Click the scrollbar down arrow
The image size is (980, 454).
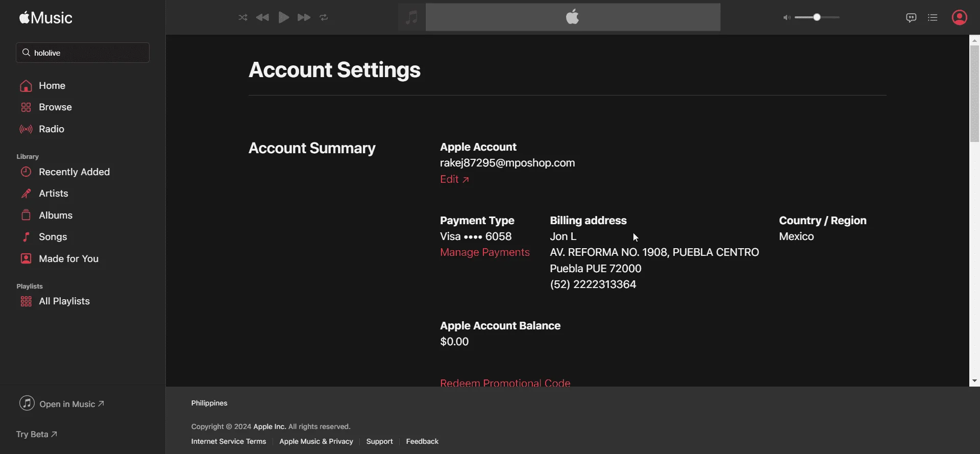pyautogui.click(x=974, y=381)
